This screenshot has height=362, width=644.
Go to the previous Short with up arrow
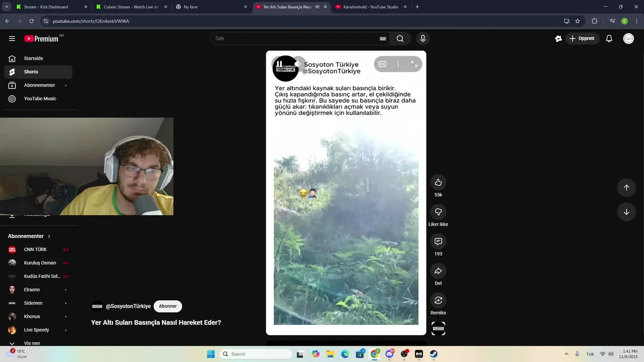pyautogui.click(x=626, y=188)
